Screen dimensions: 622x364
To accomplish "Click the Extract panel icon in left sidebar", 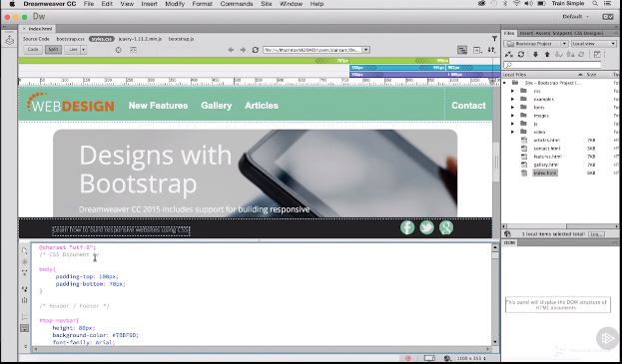I will tap(10, 40).
